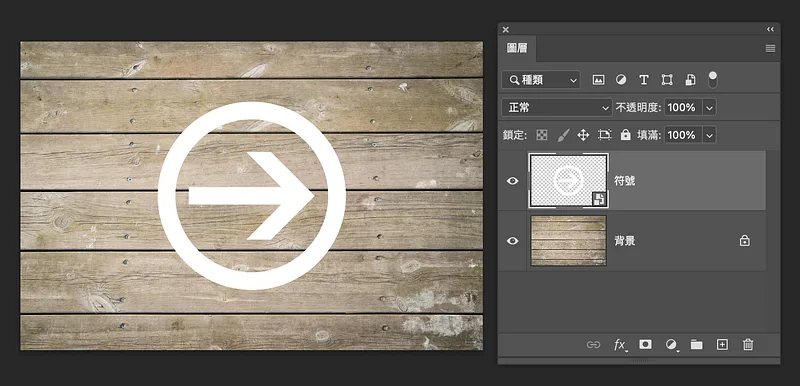This screenshot has height=386, width=800.
Task: Select the 符號 layer thumbnail
Action: (568, 181)
